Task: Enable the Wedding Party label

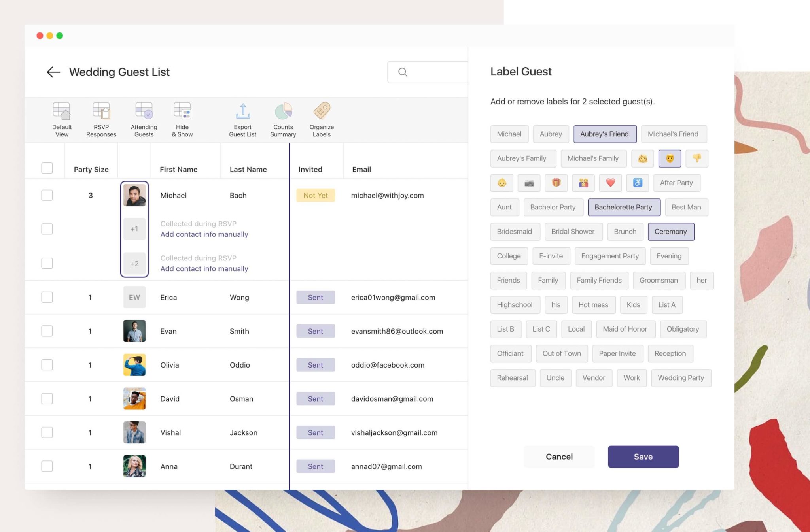Action: tap(681, 378)
